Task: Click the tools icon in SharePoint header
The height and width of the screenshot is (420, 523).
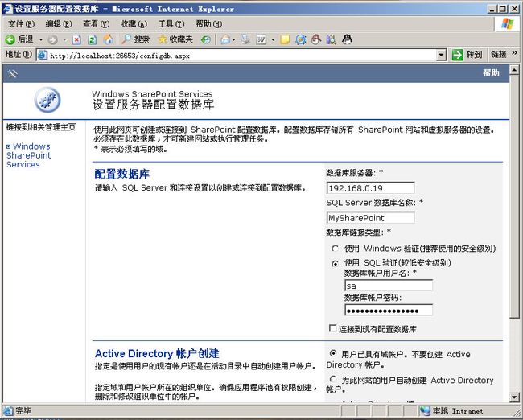Action: 12,73
